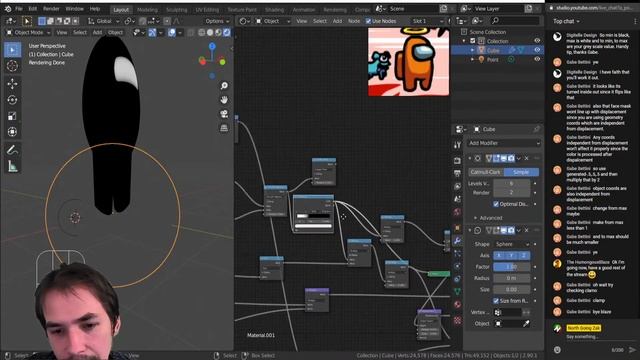Select the Select Box tool in viewport toolbar
The image size is (640, 360).
click(12, 50)
